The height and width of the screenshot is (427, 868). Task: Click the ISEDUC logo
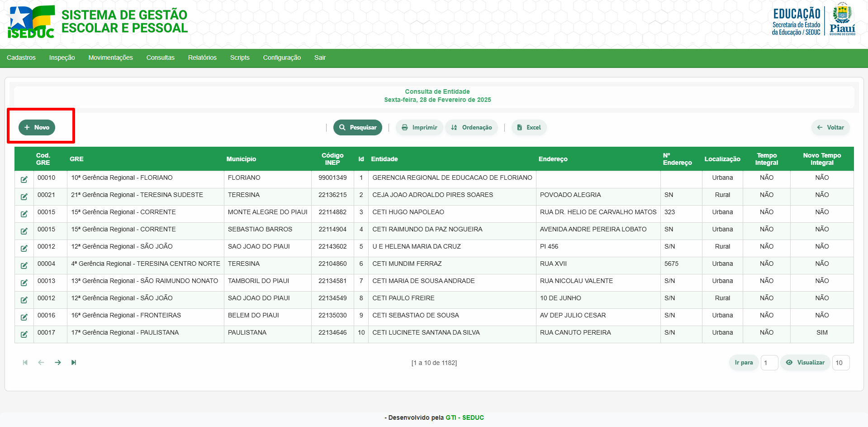(x=31, y=22)
